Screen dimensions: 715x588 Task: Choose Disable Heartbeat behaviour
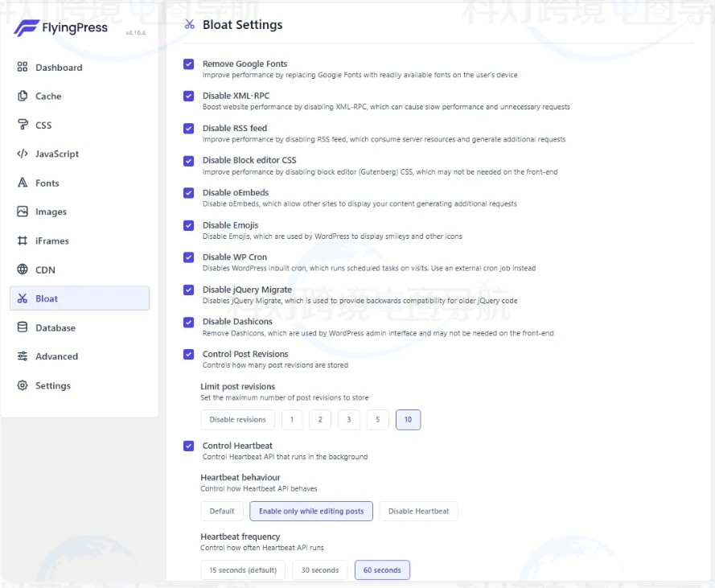pos(418,512)
